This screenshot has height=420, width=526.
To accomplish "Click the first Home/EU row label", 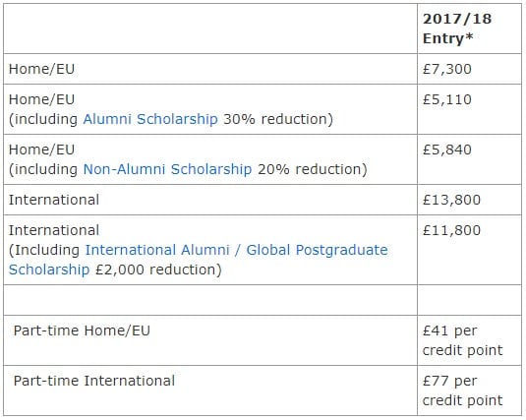I will pyautogui.click(x=41, y=69).
